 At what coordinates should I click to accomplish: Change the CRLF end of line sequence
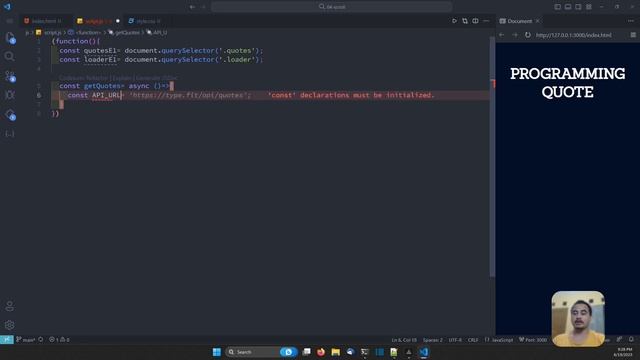(x=473, y=340)
